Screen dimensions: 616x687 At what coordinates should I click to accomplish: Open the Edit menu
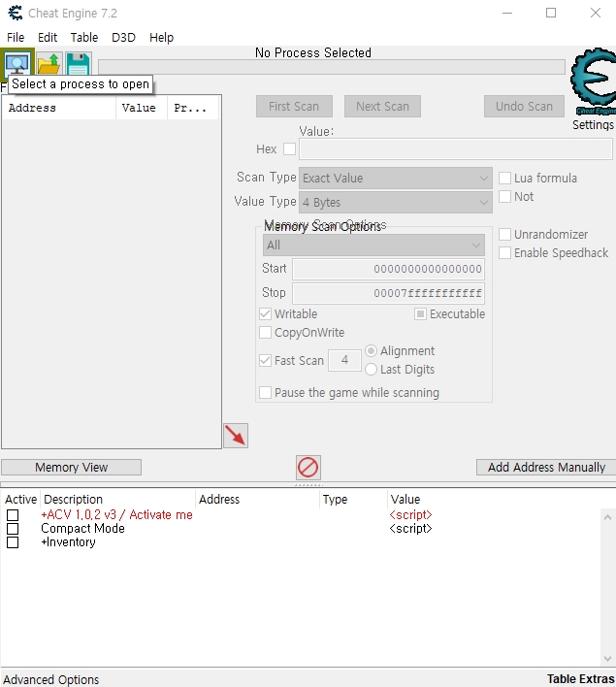tap(48, 38)
